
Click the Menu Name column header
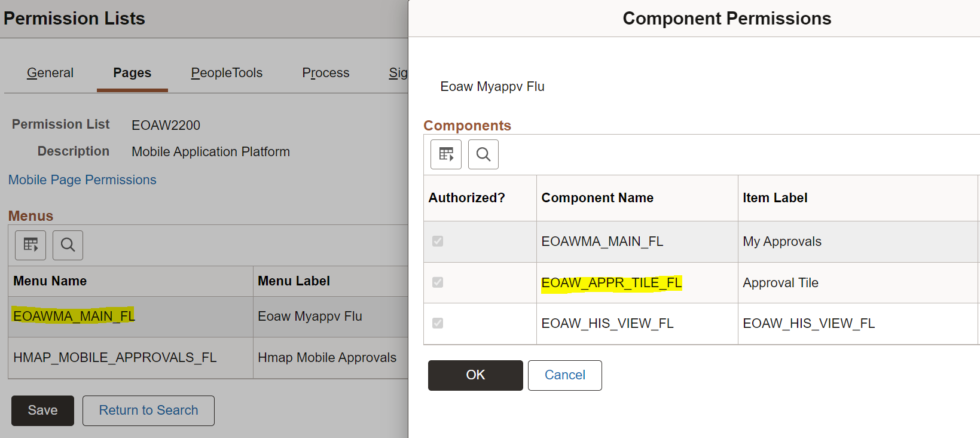coord(50,281)
